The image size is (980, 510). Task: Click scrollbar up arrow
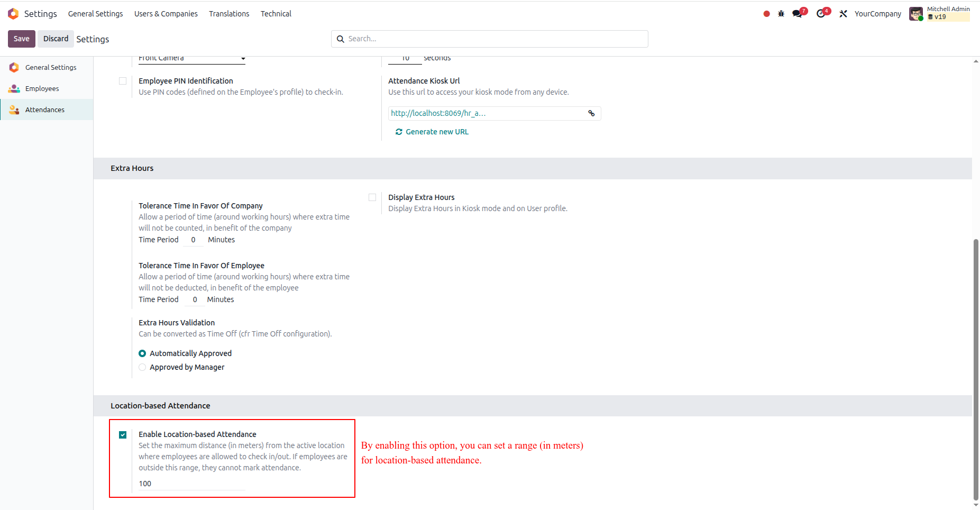(x=976, y=61)
